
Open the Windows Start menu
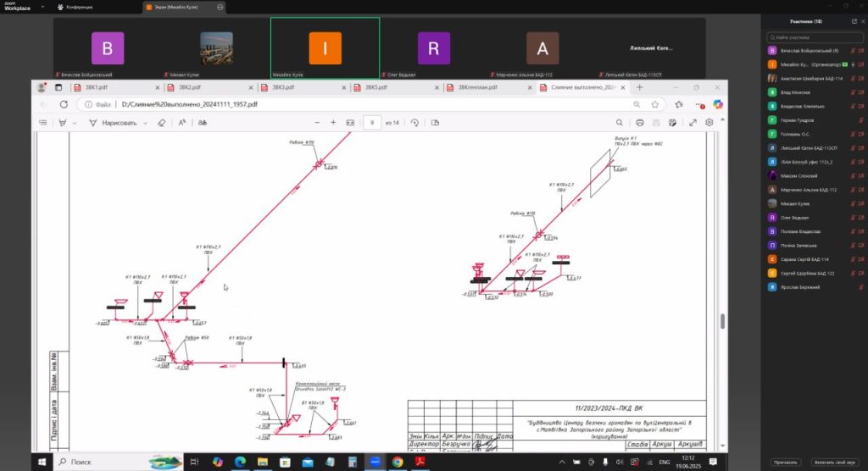pyautogui.click(x=42, y=462)
